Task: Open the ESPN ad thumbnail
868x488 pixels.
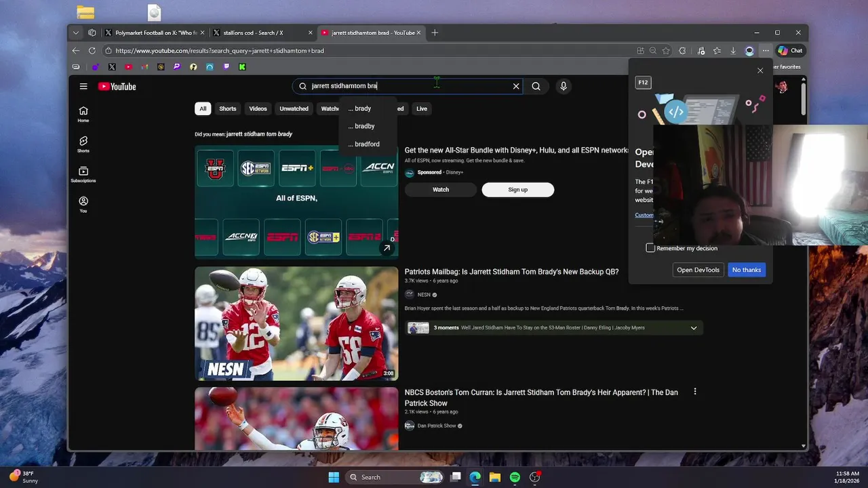Action: 296,202
